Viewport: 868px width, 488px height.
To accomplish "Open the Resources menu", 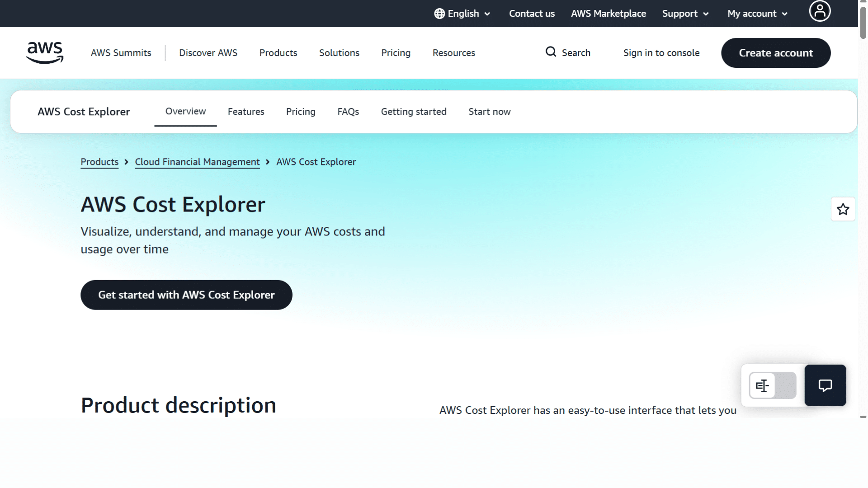I will pos(453,53).
